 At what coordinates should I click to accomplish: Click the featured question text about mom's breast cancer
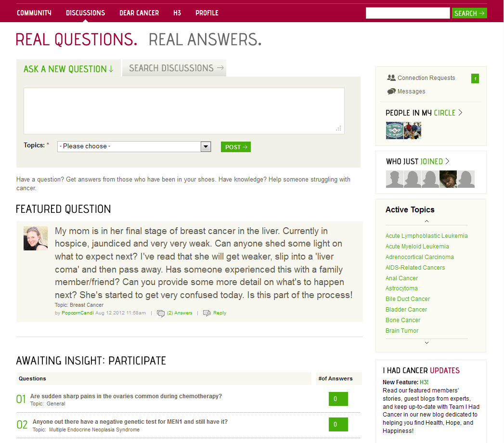[204, 262]
